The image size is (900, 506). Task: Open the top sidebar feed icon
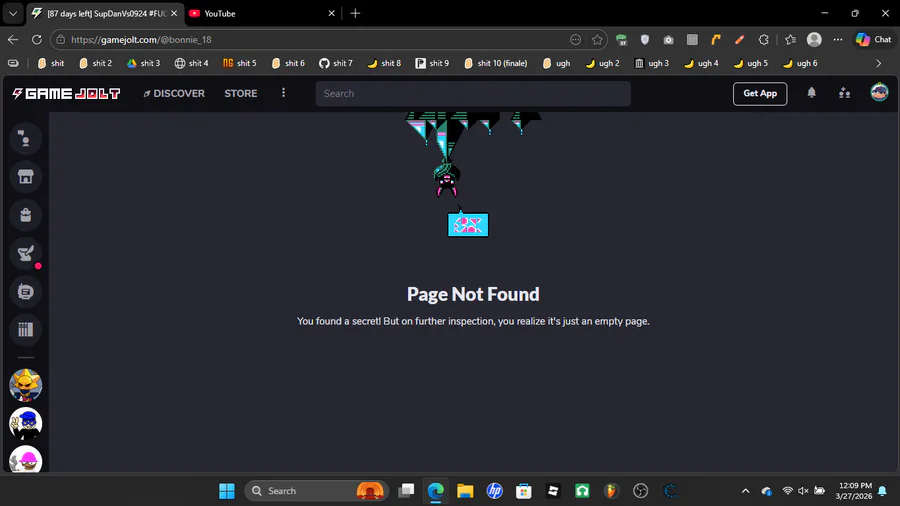point(25,138)
